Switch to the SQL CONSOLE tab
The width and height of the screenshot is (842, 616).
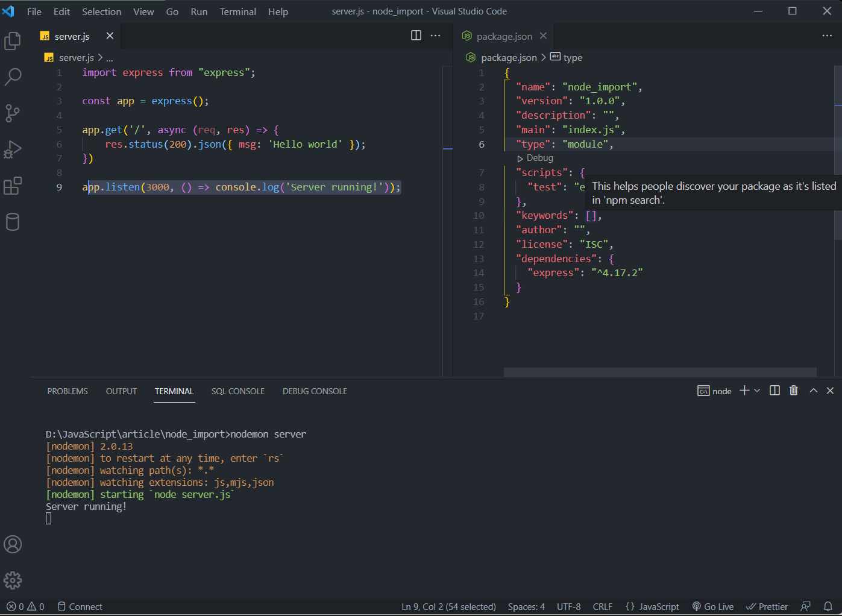238,391
